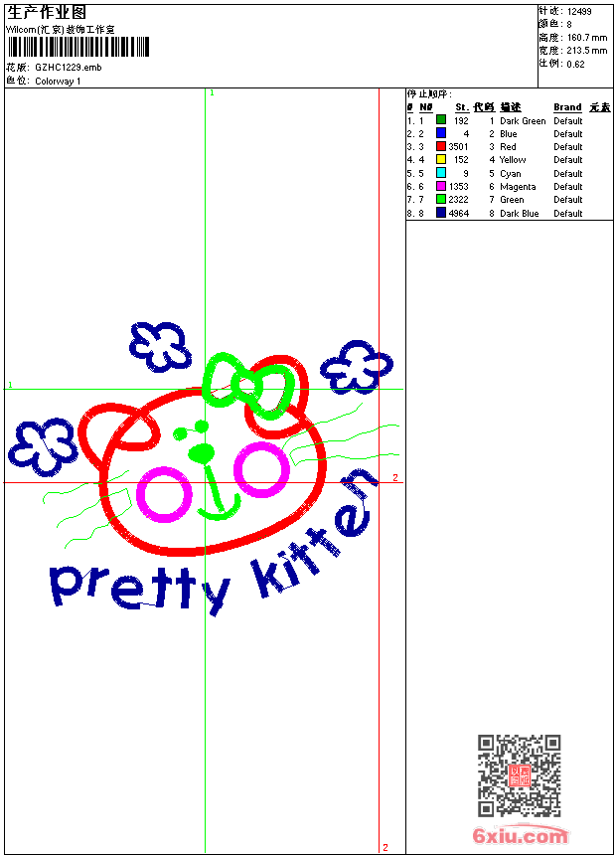
Task: Click the total stitch count 12499
Action: coord(579,12)
